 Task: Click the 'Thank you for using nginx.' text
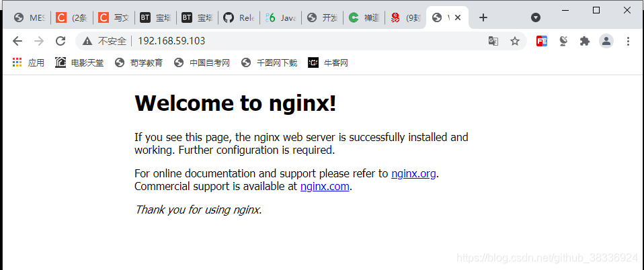pos(198,210)
